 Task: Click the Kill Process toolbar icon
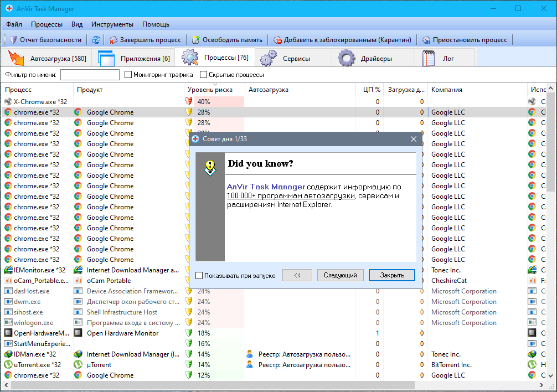[x=114, y=40]
